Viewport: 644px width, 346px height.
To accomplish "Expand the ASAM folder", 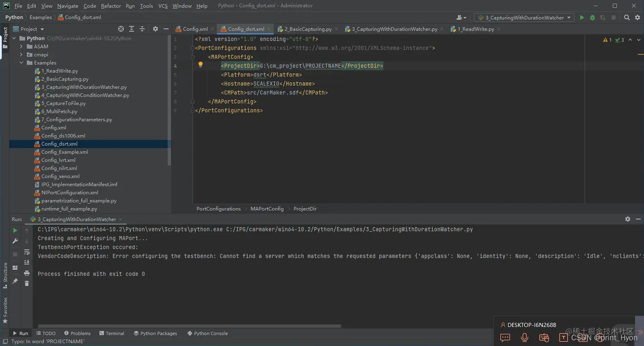I will [x=21, y=46].
